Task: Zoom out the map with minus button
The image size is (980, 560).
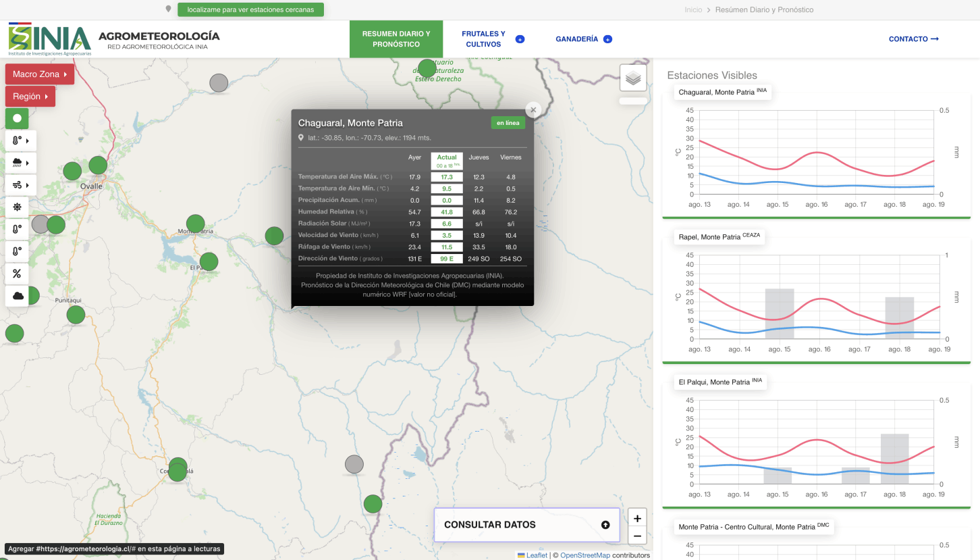Action: (637, 536)
